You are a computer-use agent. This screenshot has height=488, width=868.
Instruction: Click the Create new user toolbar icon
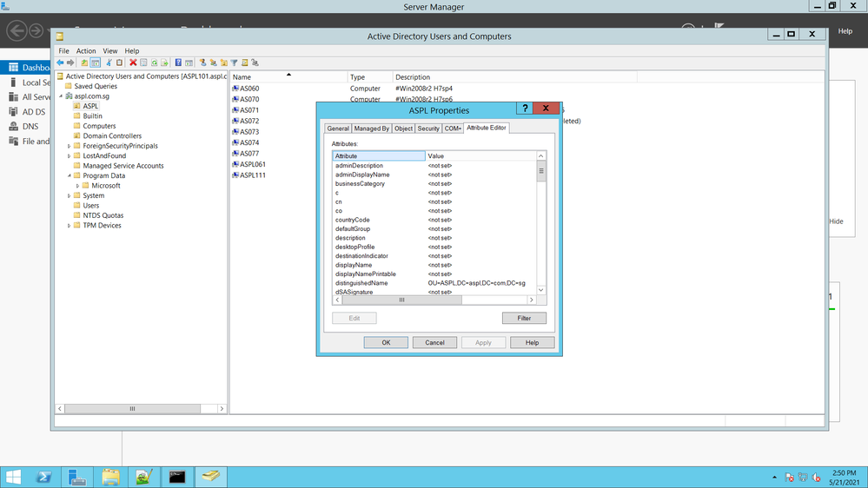(202, 63)
